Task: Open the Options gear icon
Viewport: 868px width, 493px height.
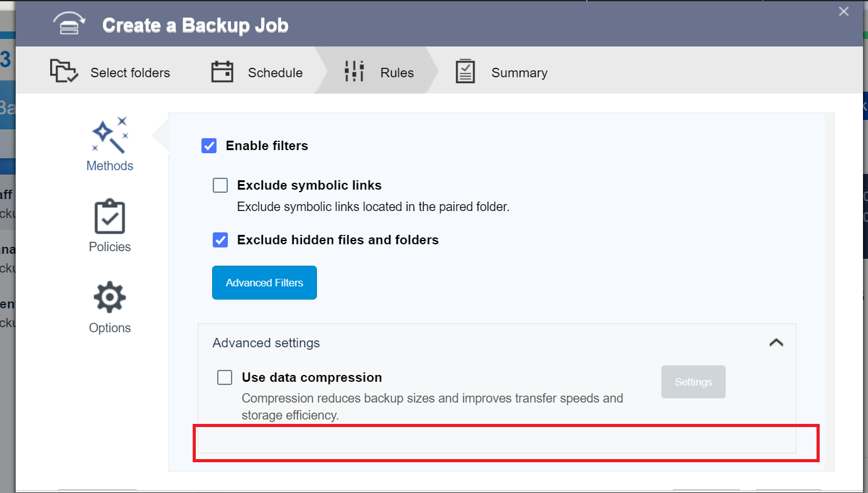Action: (x=110, y=298)
